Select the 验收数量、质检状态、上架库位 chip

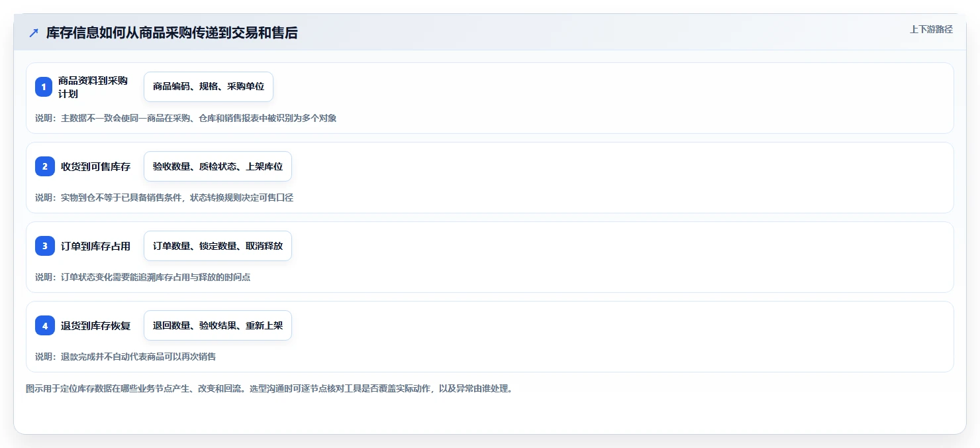pyautogui.click(x=218, y=166)
